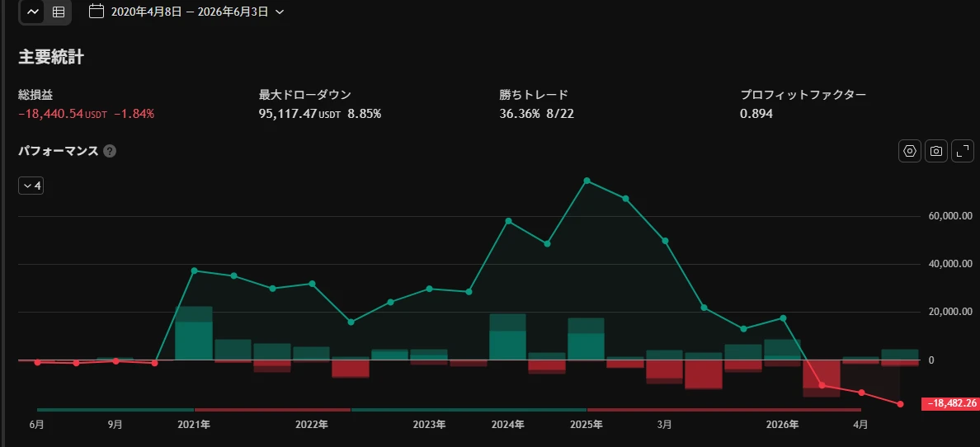The height and width of the screenshot is (447, 980).
Task: Click the 最大ドローダウン value 95,117.47 USDT
Action: 299,114
